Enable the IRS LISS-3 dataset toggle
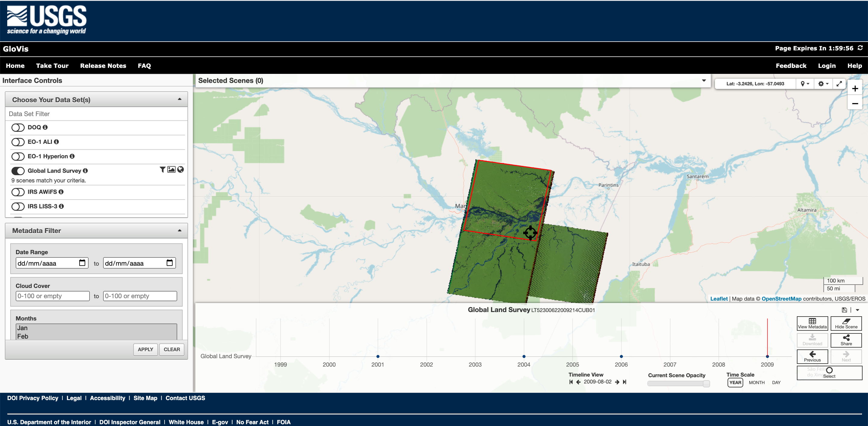This screenshot has height=426, width=868. tap(18, 206)
